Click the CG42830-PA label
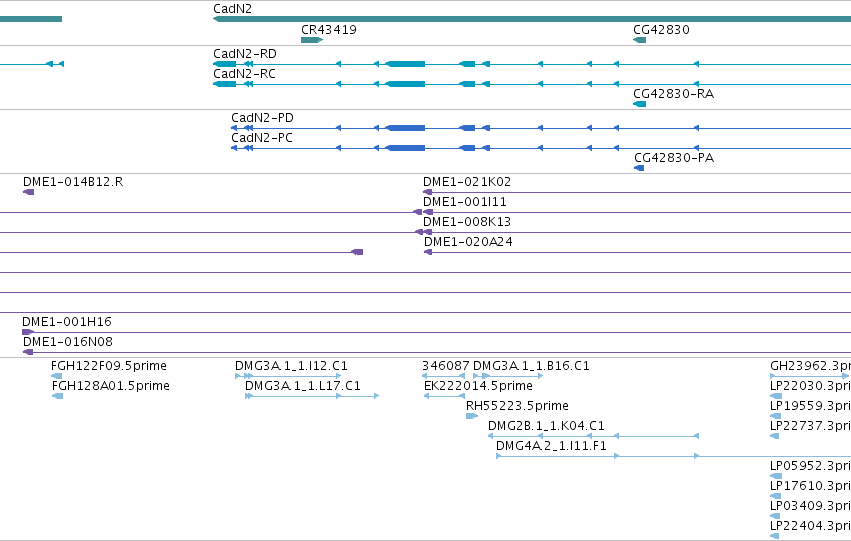Viewport: 851px width, 541px height. coord(674,158)
